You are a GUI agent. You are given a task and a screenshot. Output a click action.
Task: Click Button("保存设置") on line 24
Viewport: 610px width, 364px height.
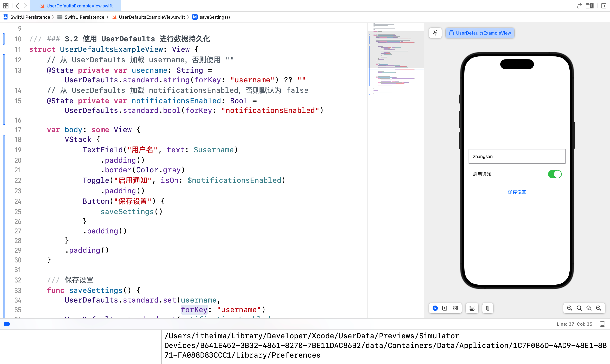(119, 201)
